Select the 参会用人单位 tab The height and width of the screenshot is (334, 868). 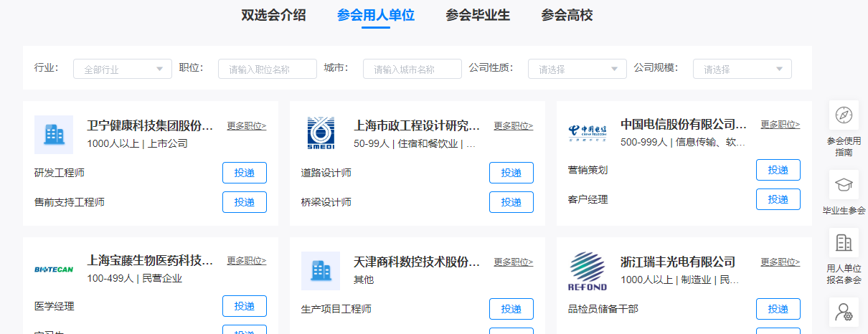click(376, 15)
